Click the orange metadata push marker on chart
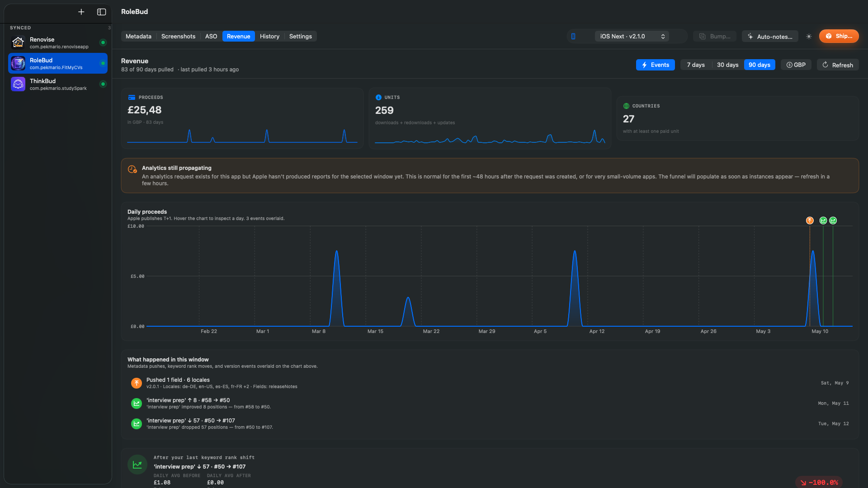 pos(810,221)
